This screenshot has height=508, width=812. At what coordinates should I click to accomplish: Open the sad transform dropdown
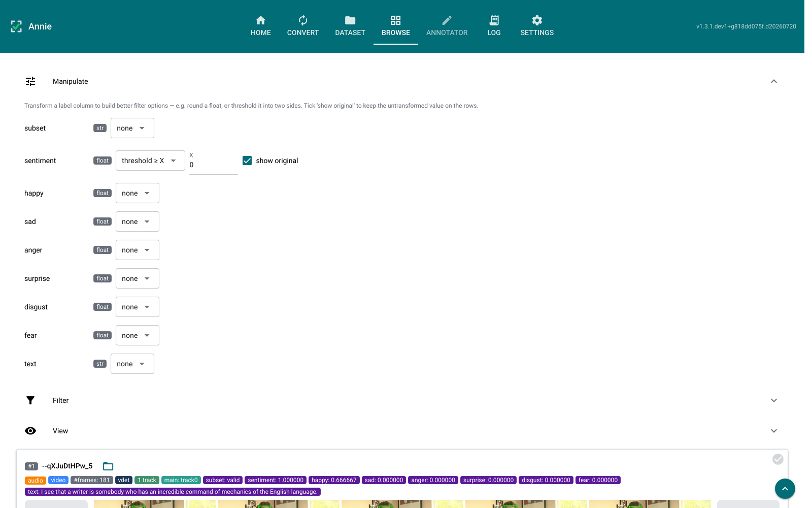coord(138,221)
